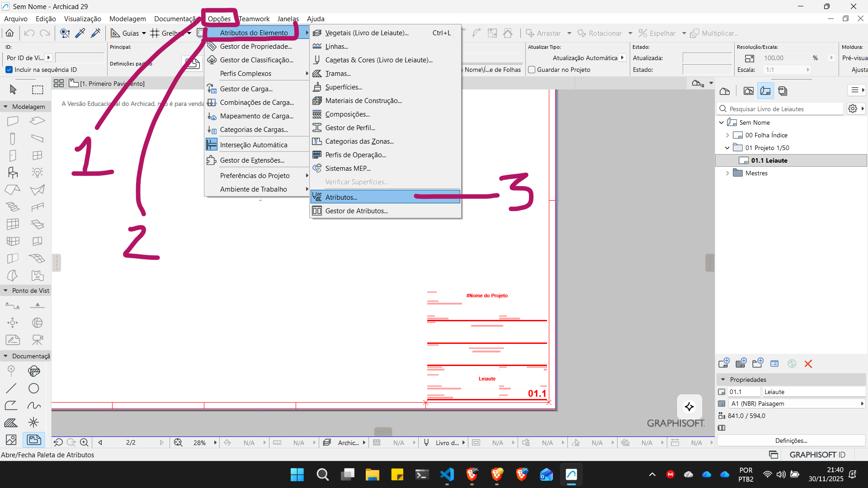Viewport: 868px width, 488px height.
Task: Open A1 (NBR) Paisagem master dropdown
Action: pos(862,404)
